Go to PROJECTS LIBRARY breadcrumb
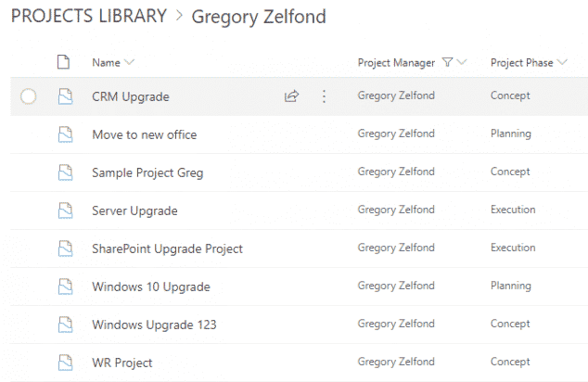Image resolution: width=588 pixels, height=382 pixels. tap(89, 17)
